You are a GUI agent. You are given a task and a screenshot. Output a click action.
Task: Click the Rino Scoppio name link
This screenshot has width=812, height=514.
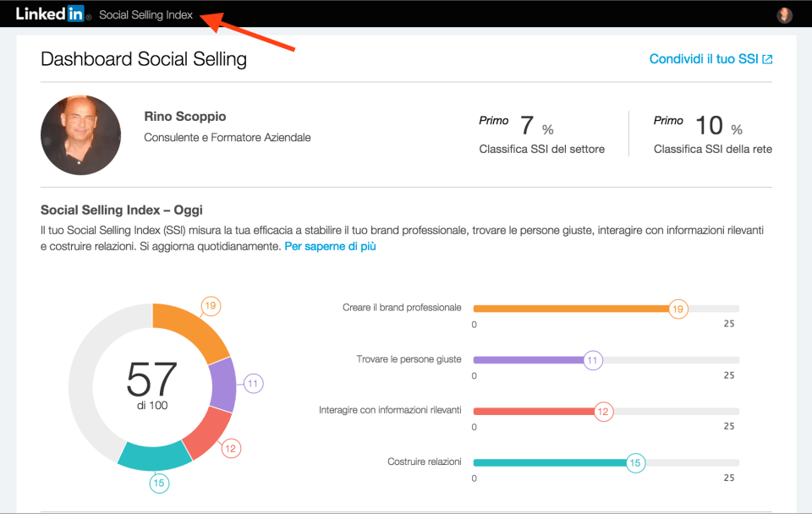pyautogui.click(x=185, y=116)
